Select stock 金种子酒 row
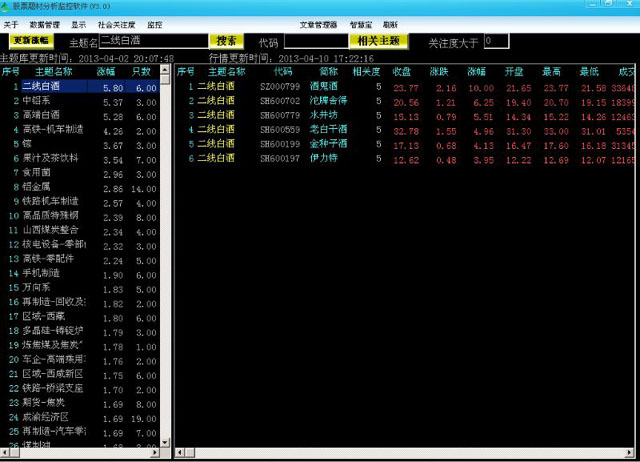 click(405, 144)
